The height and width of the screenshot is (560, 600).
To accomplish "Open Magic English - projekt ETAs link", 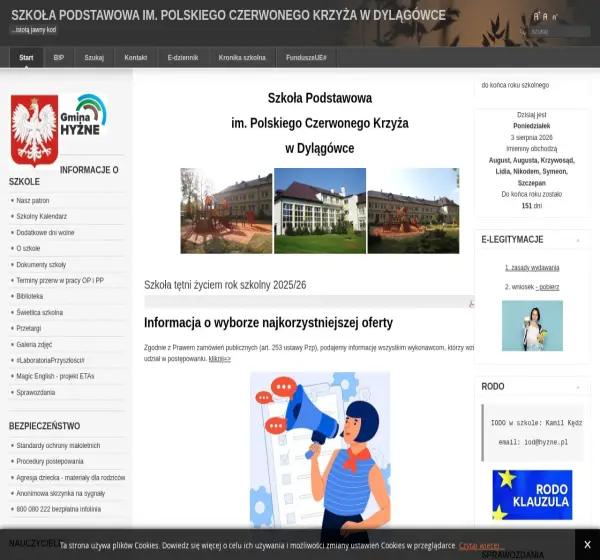I will [55, 376].
